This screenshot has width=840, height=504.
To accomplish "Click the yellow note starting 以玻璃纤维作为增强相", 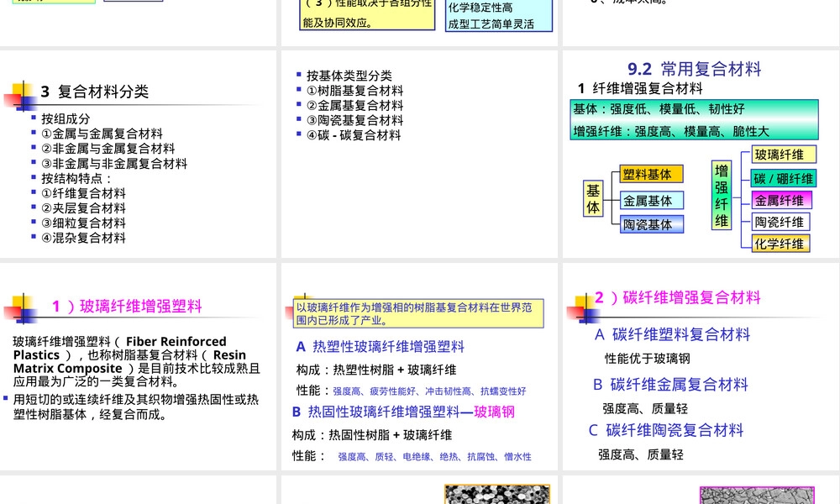I will (418, 313).
